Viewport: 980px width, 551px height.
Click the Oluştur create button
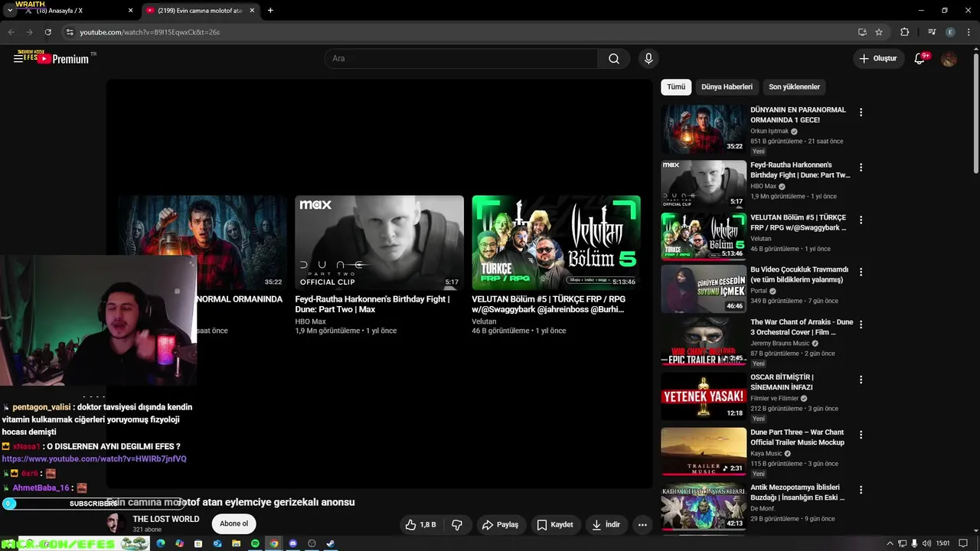pos(878,59)
